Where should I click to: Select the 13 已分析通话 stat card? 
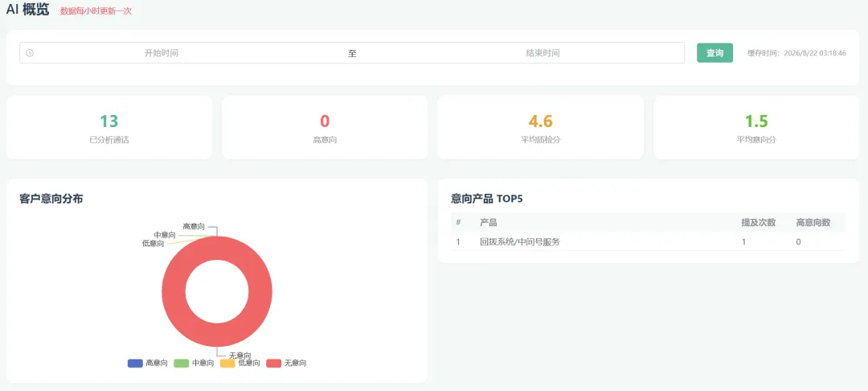pos(109,127)
